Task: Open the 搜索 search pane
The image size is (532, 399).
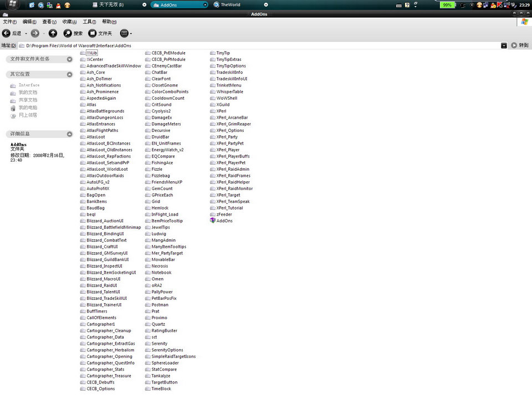Action: click(x=73, y=33)
